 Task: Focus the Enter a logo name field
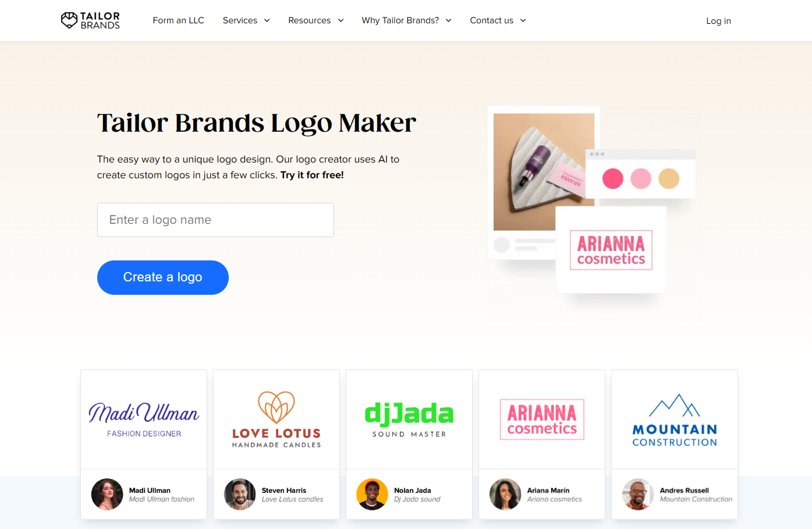[x=215, y=220]
